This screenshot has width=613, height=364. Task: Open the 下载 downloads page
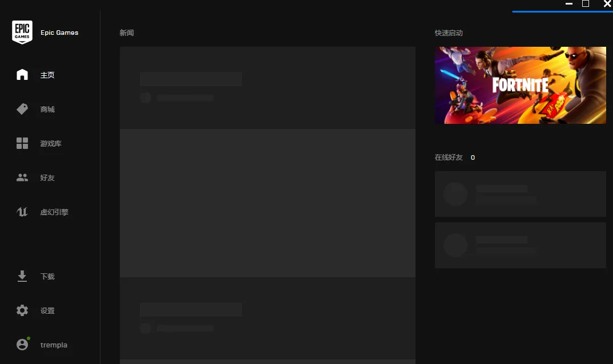pyautogui.click(x=47, y=276)
